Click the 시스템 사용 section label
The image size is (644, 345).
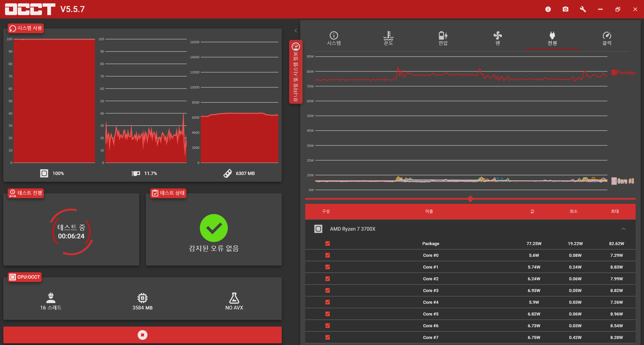pos(26,28)
